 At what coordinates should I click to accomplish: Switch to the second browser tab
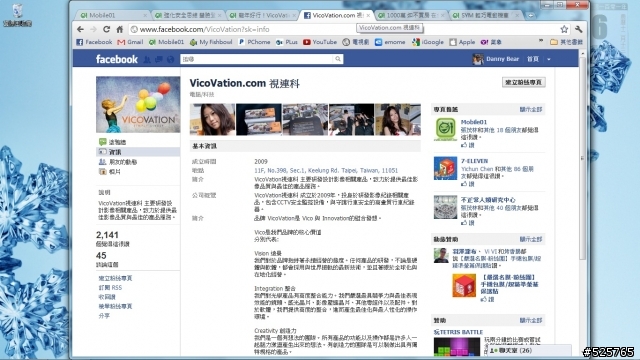tap(187, 15)
